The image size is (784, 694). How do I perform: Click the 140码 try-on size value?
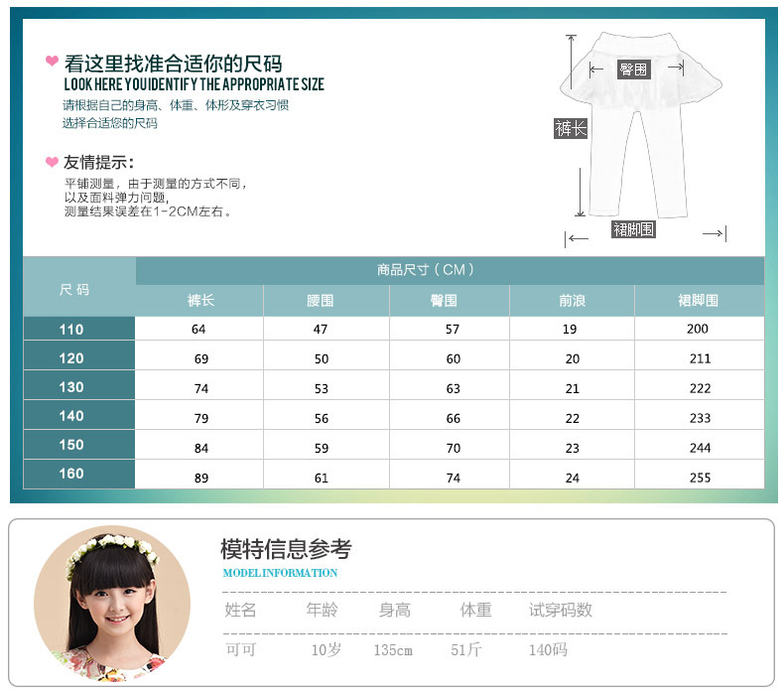coord(548,650)
